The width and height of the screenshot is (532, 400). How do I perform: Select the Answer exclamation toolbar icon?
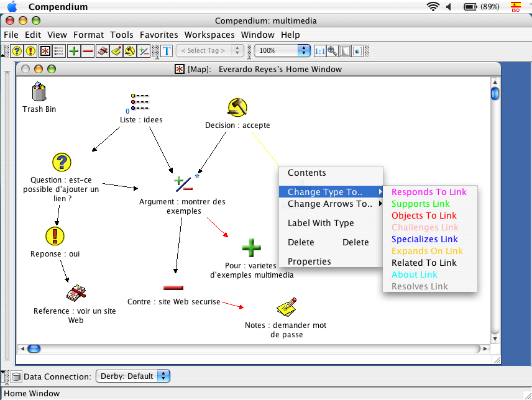coord(31,51)
